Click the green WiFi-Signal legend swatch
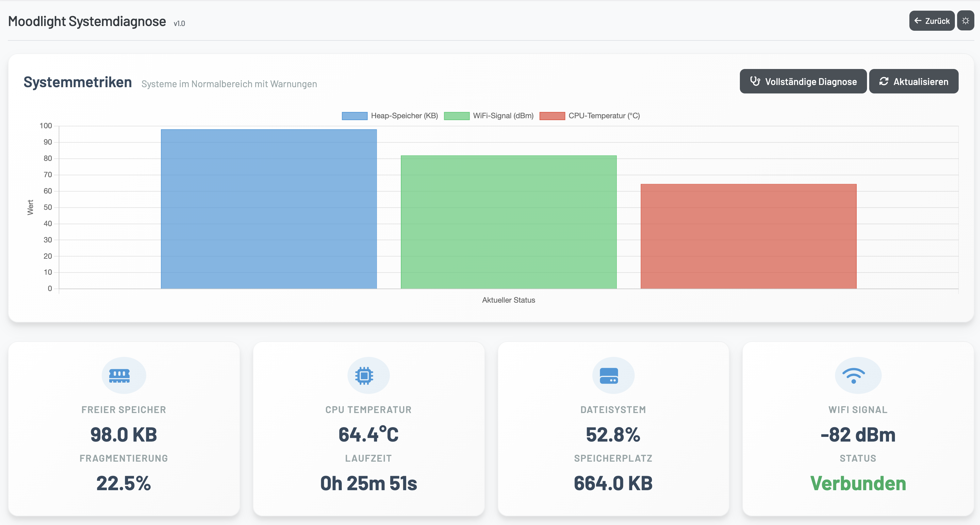 pyautogui.click(x=456, y=115)
